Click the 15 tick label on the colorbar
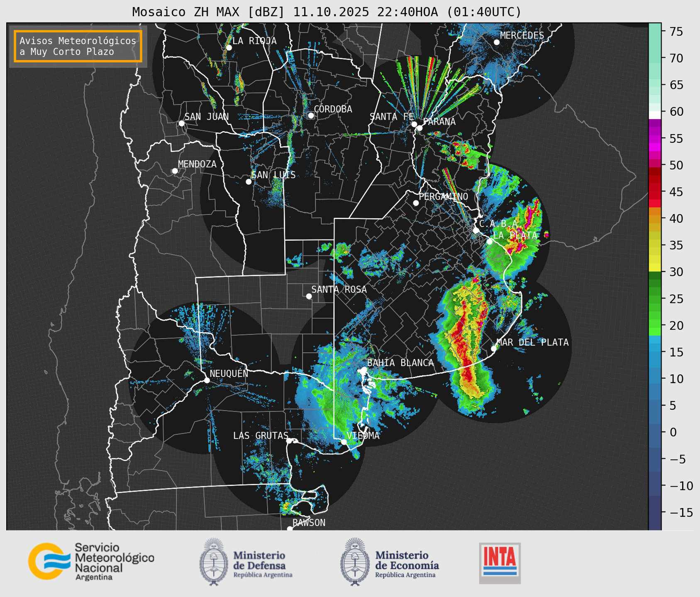This screenshot has height=597, width=700. (x=676, y=352)
